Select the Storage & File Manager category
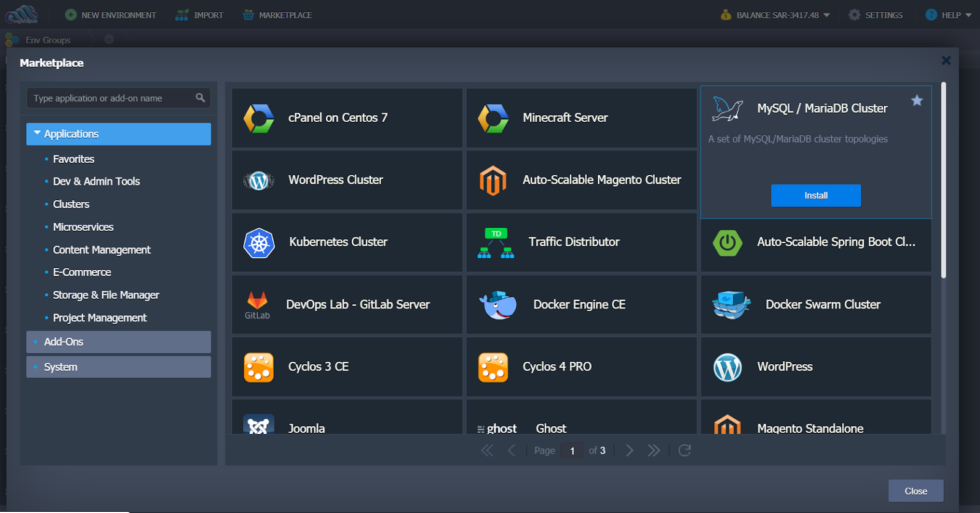The height and width of the screenshot is (513, 980). tap(106, 295)
